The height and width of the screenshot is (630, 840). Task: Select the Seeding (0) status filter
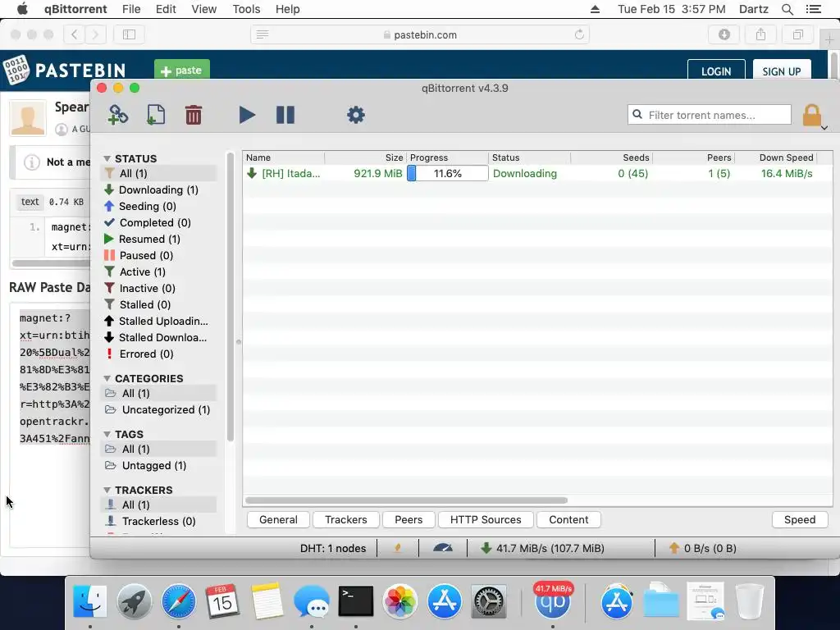click(158, 206)
